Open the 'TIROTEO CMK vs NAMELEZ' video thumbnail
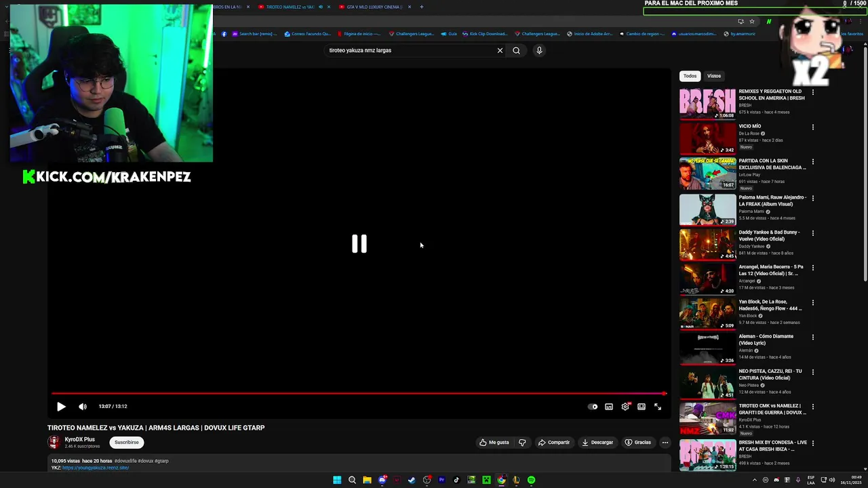Screen dimensions: 868x488 [707, 418]
